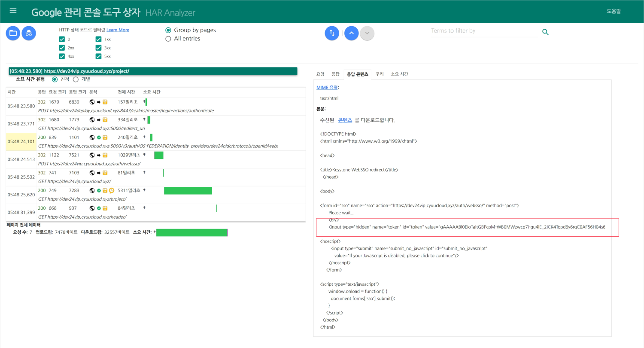Click the swap sort order arrows button
This screenshot has height=348, width=644.
[332, 33]
